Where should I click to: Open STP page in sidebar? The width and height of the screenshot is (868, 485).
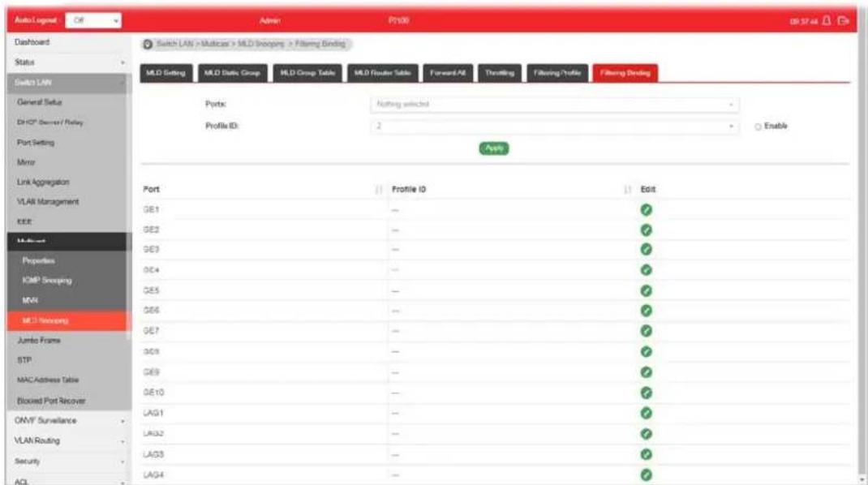[24, 360]
